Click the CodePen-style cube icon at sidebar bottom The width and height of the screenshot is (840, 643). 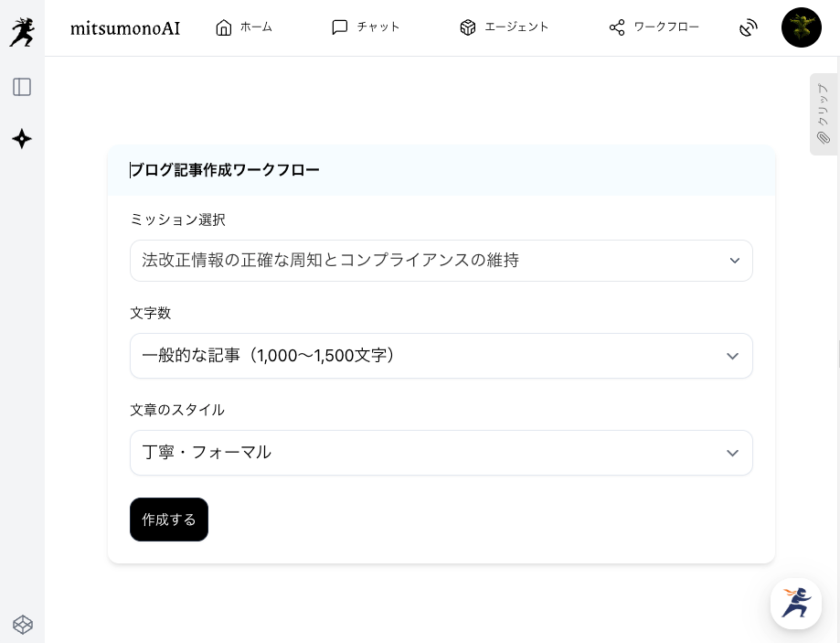(23, 625)
